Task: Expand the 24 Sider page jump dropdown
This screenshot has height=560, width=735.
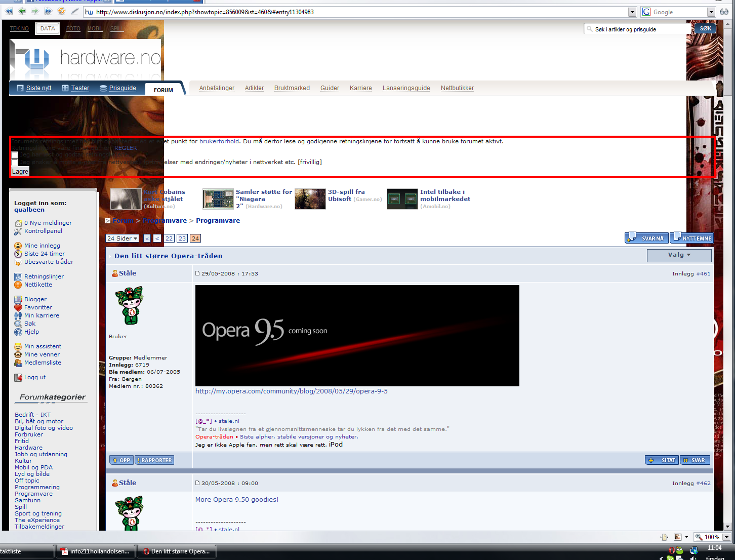Action: point(123,238)
